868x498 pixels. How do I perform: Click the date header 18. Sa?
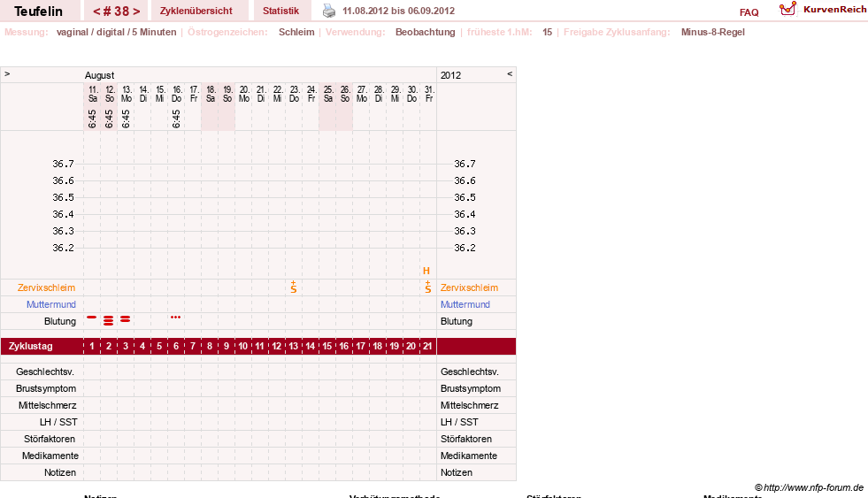click(x=211, y=94)
